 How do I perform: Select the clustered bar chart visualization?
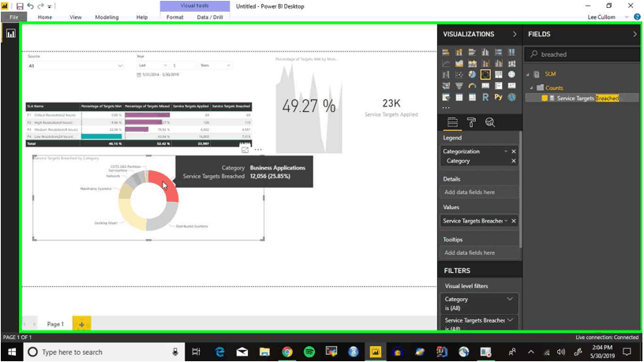pyautogui.click(x=472, y=52)
